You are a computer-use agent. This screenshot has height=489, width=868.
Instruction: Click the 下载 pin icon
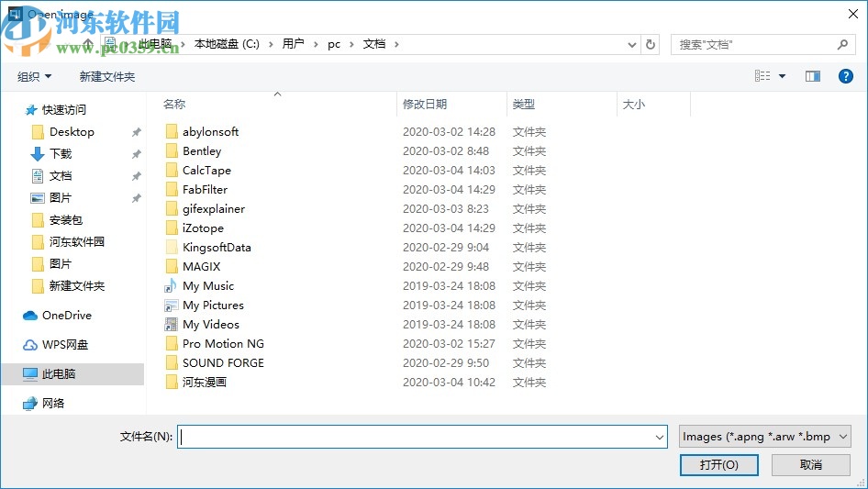point(136,154)
